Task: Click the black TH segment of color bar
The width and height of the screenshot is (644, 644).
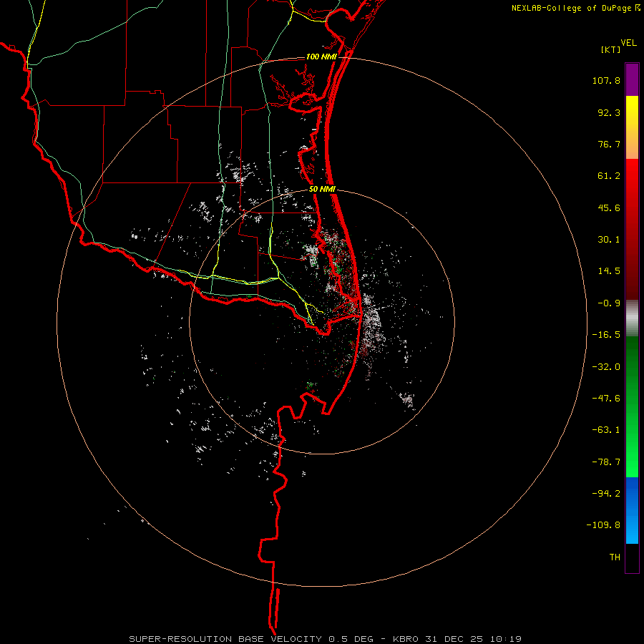Action: [632, 558]
